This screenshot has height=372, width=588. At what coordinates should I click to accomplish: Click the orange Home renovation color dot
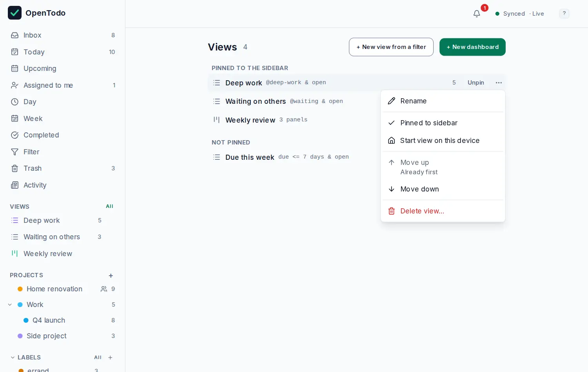20,289
